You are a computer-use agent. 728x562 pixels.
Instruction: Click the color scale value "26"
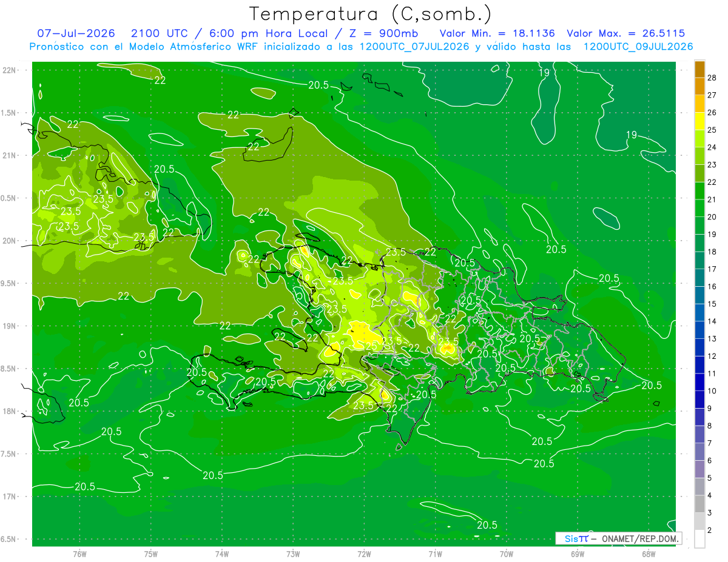coord(712,113)
